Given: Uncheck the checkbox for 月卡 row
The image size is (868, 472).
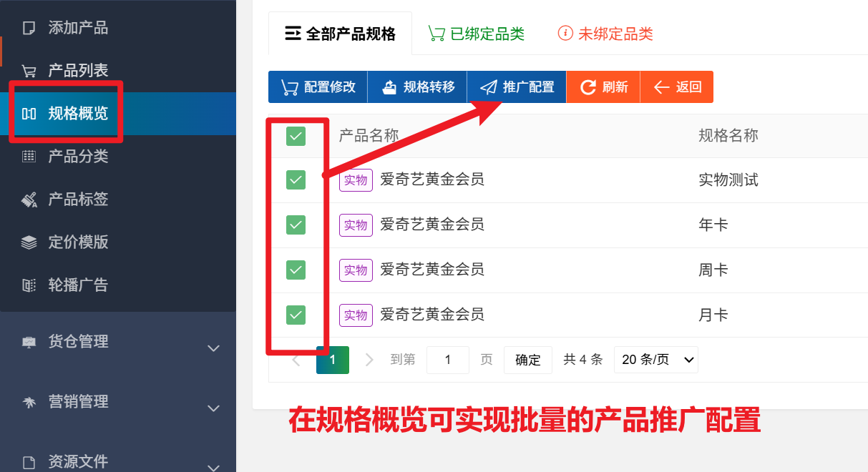Looking at the screenshot, I should [x=296, y=315].
